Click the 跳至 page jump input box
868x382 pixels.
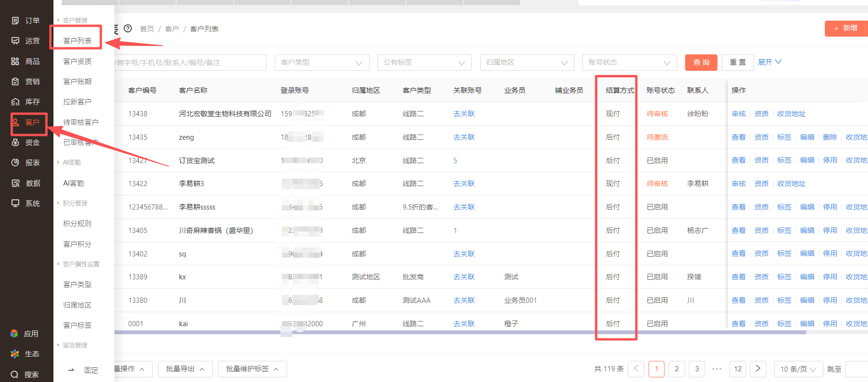[x=857, y=369]
